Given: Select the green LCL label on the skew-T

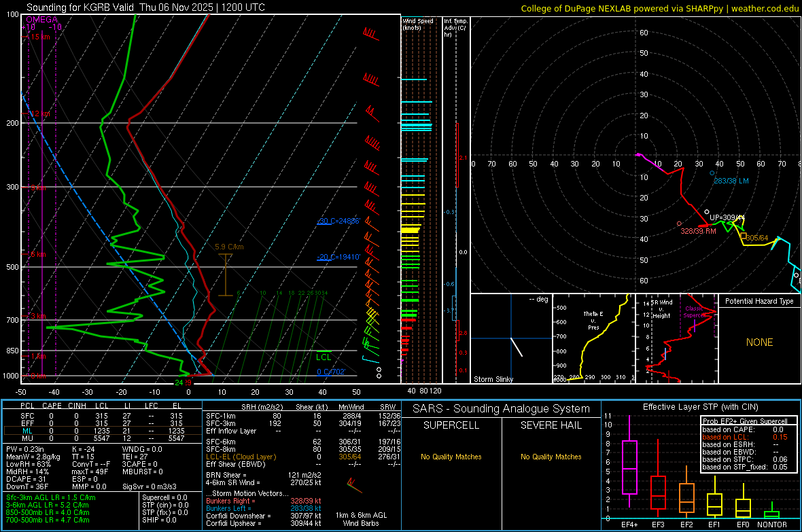Looking at the screenshot, I should point(324,357).
